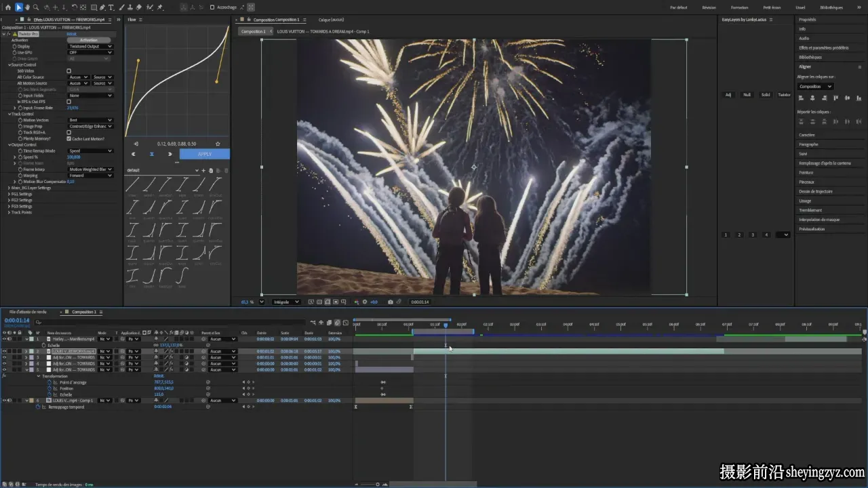Image resolution: width=868 pixels, height=488 pixels.
Task: Toggle the Accrochage snapping checkbox
Action: coord(212,7)
